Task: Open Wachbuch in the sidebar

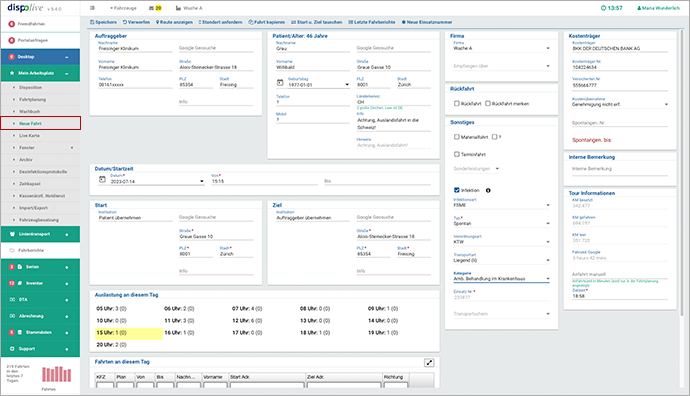Action: pyautogui.click(x=29, y=111)
